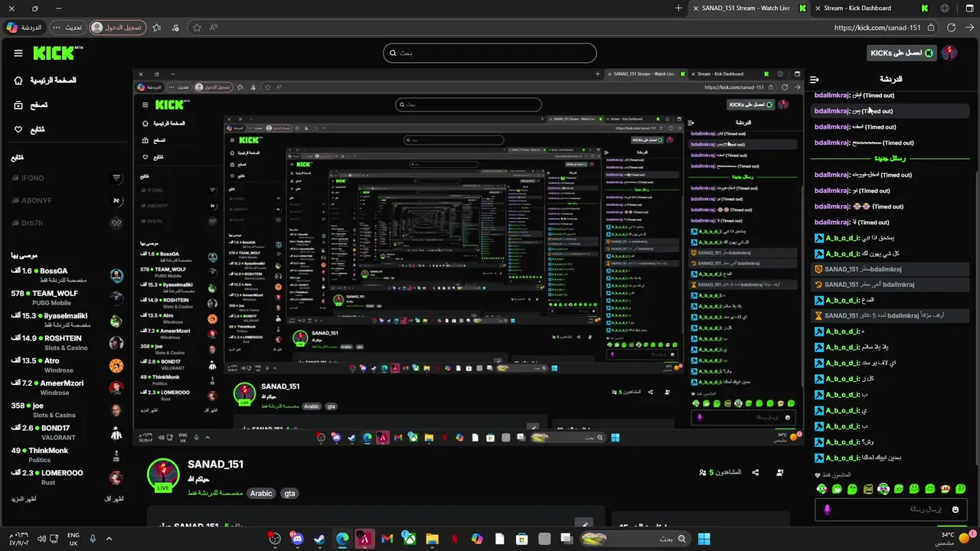Add page to favorites star icon
The width and height of the screenshot is (980, 551).
197,28
